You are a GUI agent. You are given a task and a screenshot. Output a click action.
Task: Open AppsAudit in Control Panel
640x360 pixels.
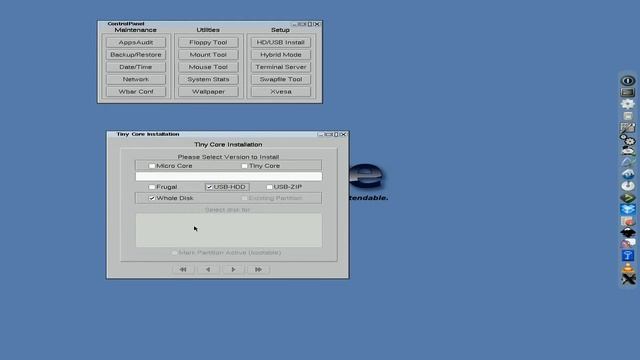(x=136, y=42)
